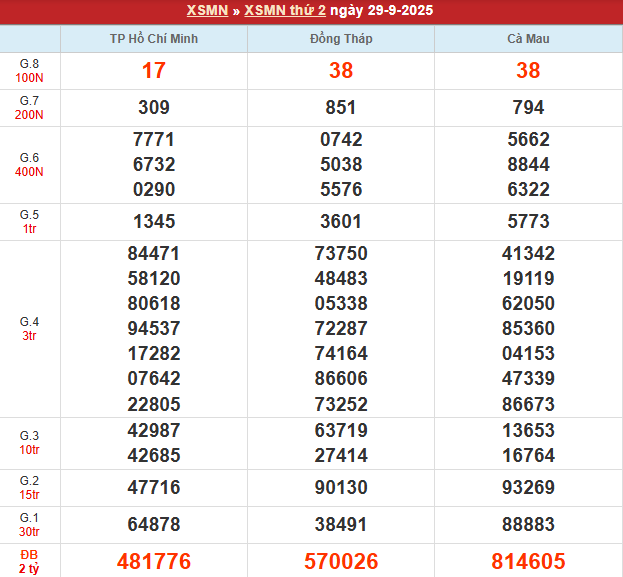
Task: Select the Đồng Tháp column header
Action: point(341,39)
